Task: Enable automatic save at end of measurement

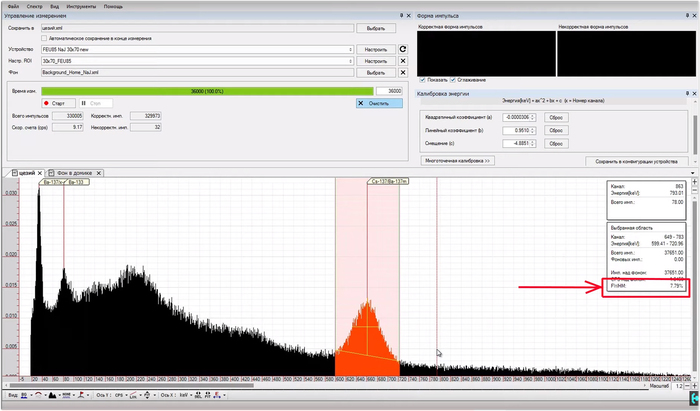Action: point(45,38)
